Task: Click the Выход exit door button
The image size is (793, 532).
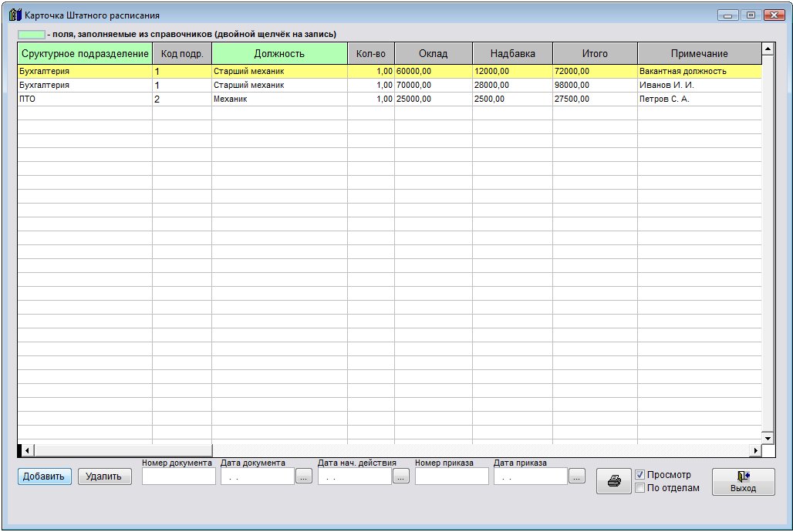Action: 743,481
